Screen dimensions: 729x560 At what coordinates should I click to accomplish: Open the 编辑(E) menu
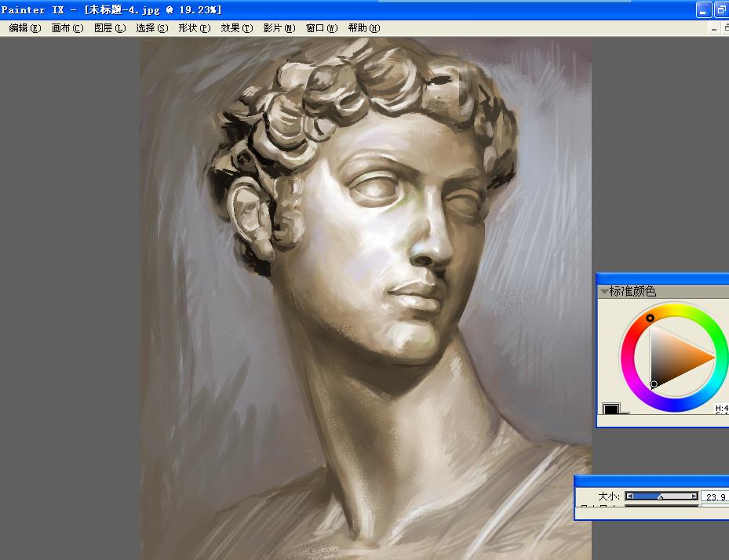(x=25, y=28)
